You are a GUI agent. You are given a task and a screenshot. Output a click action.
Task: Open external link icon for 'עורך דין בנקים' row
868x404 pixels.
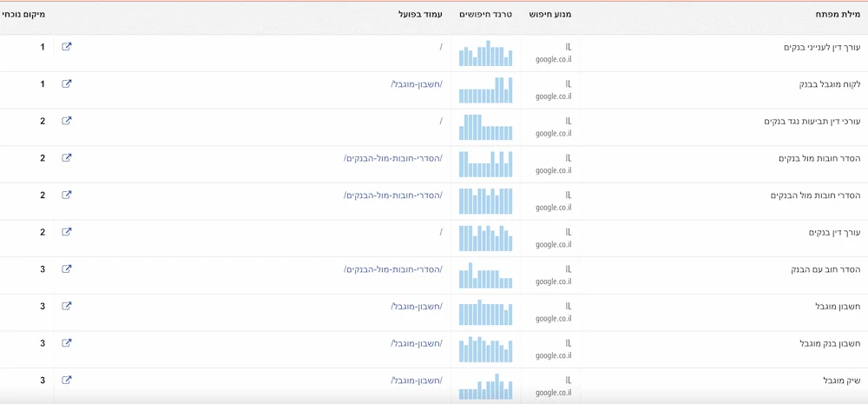click(x=67, y=232)
